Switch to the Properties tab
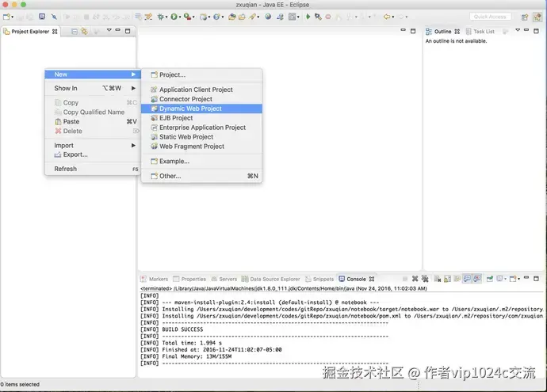 (x=189, y=279)
